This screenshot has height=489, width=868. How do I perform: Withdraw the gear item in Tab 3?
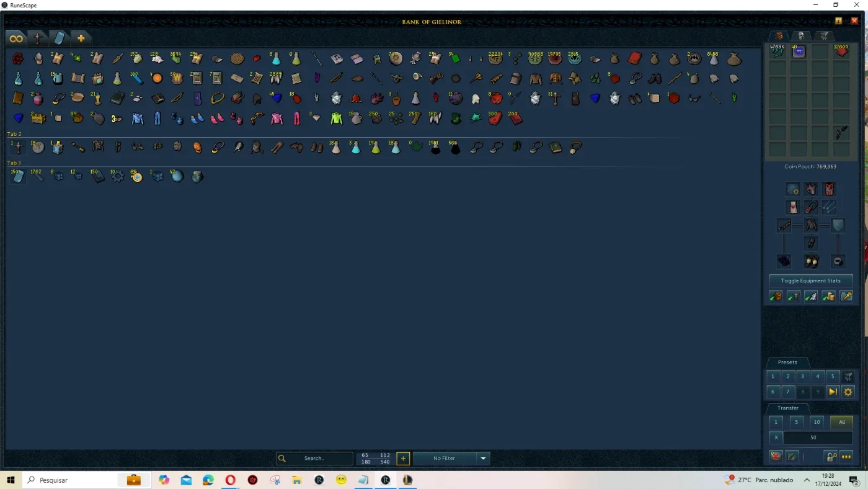pos(117,177)
